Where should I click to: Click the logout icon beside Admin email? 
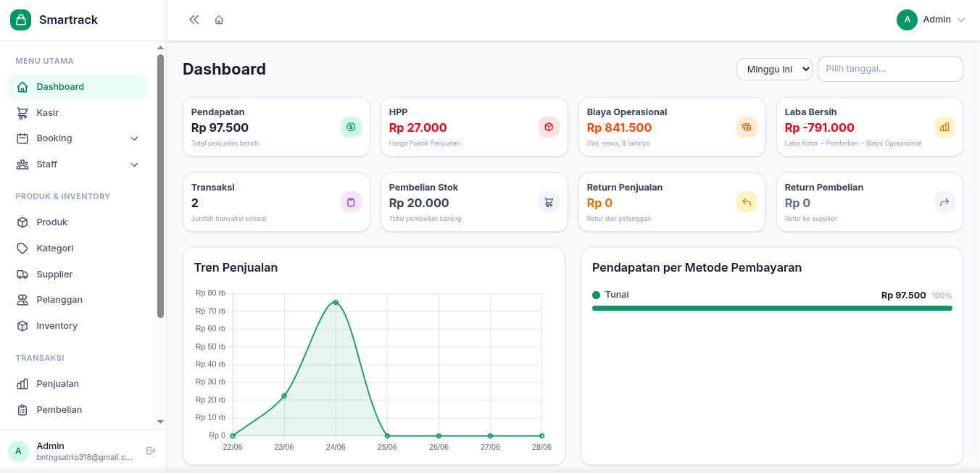point(151,451)
